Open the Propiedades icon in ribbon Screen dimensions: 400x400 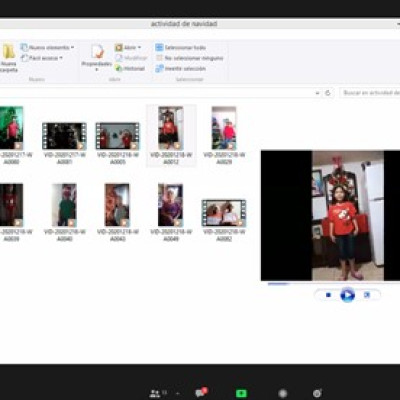pos(97,52)
